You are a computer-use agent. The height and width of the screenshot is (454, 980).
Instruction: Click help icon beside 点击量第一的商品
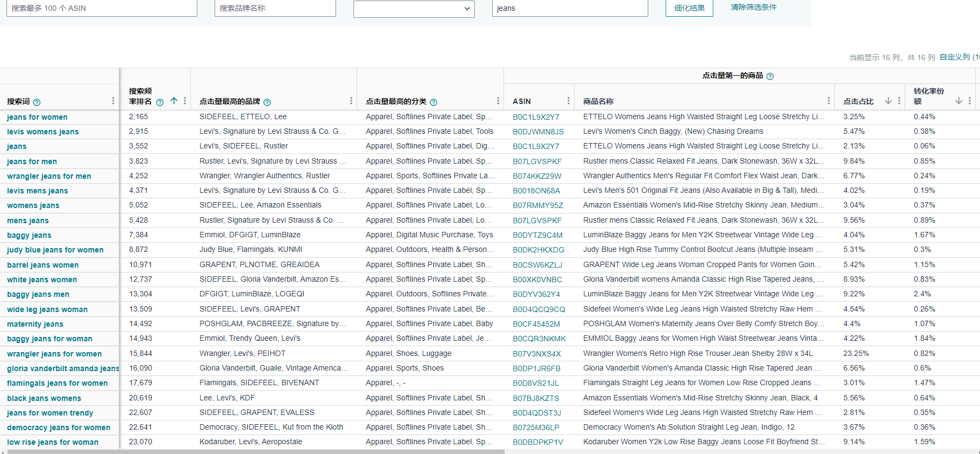(x=770, y=76)
